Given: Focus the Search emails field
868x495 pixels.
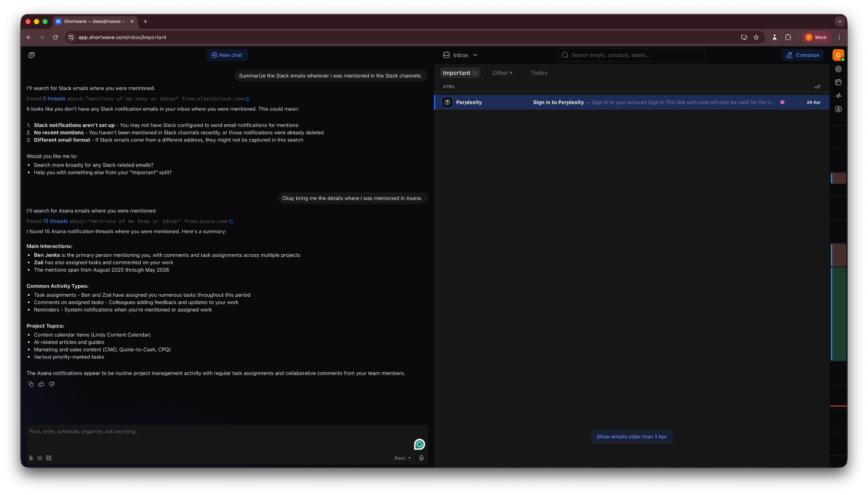Looking at the screenshot, I should [632, 55].
